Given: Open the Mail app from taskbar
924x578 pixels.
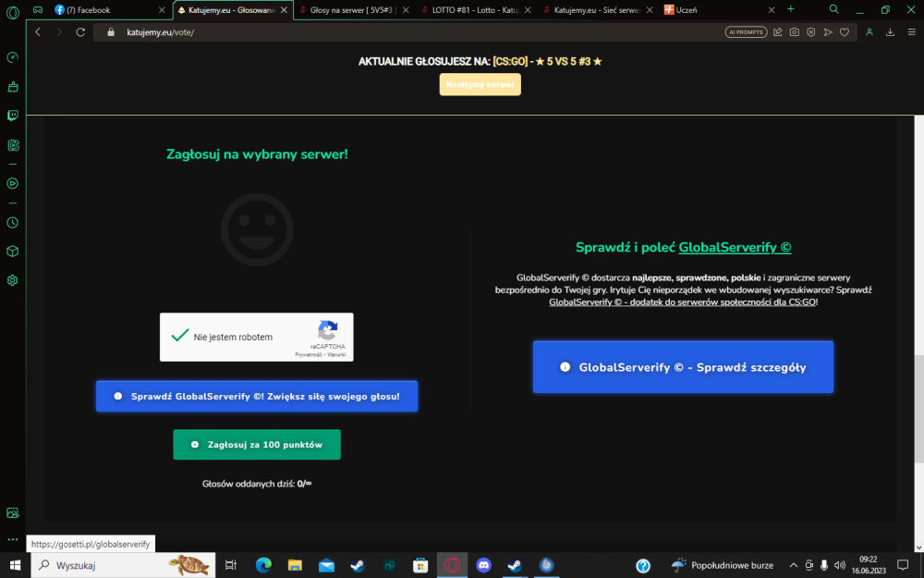Looking at the screenshot, I should pos(326,565).
